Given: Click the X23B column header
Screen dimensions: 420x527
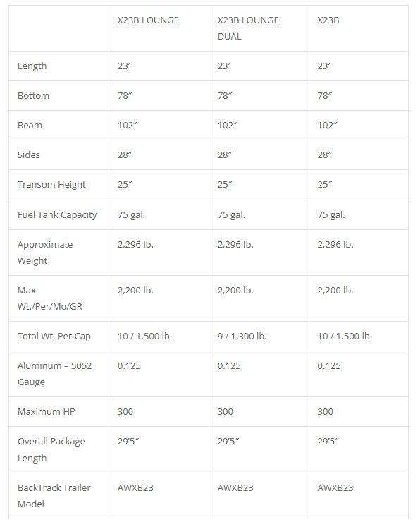Looking at the screenshot, I should point(328,20).
